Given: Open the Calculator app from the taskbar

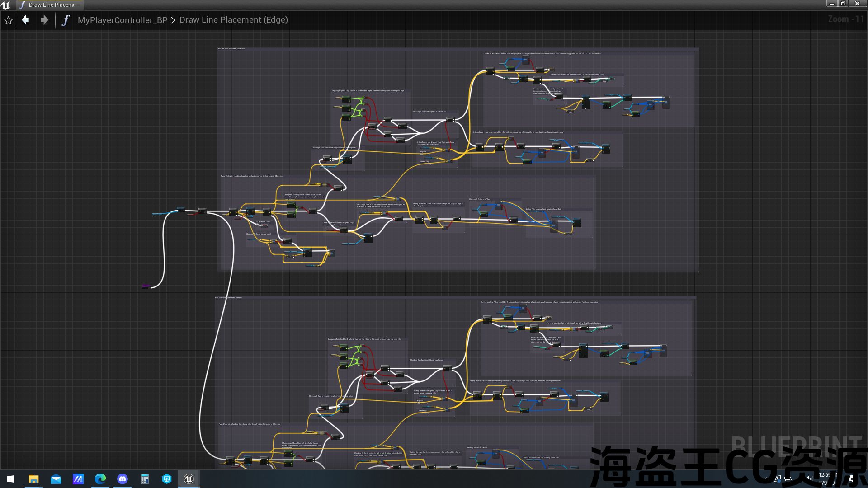Looking at the screenshot, I should pyautogui.click(x=144, y=479).
